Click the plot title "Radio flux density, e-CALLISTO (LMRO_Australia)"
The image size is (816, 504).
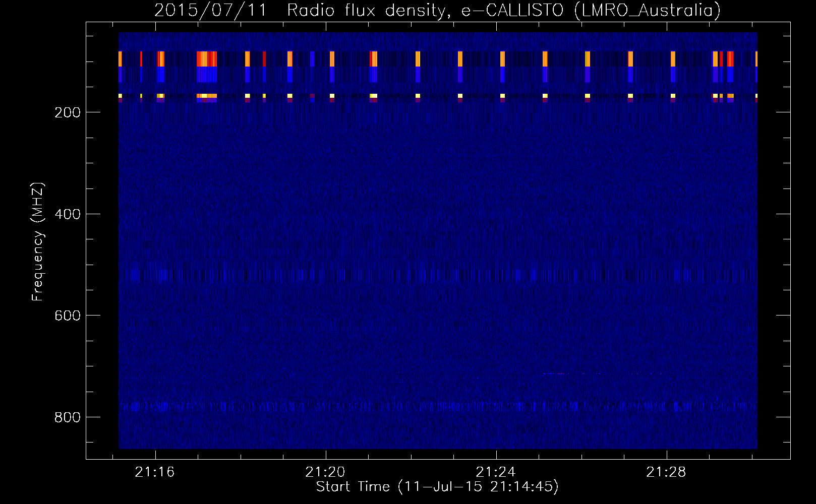pyautogui.click(x=504, y=10)
